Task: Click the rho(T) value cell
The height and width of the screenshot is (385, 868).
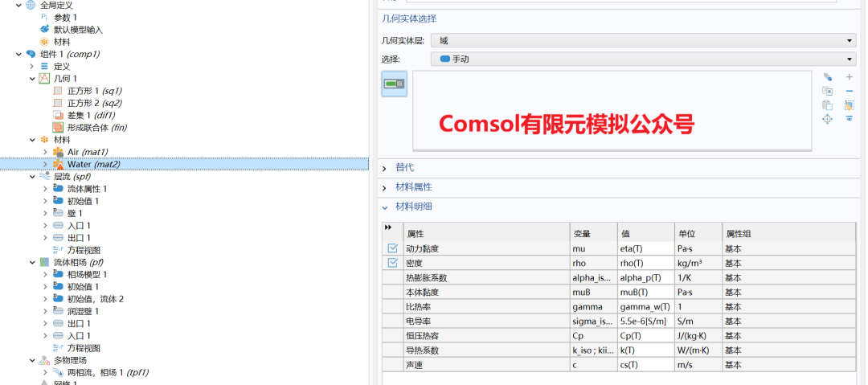Action: click(646, 263)
